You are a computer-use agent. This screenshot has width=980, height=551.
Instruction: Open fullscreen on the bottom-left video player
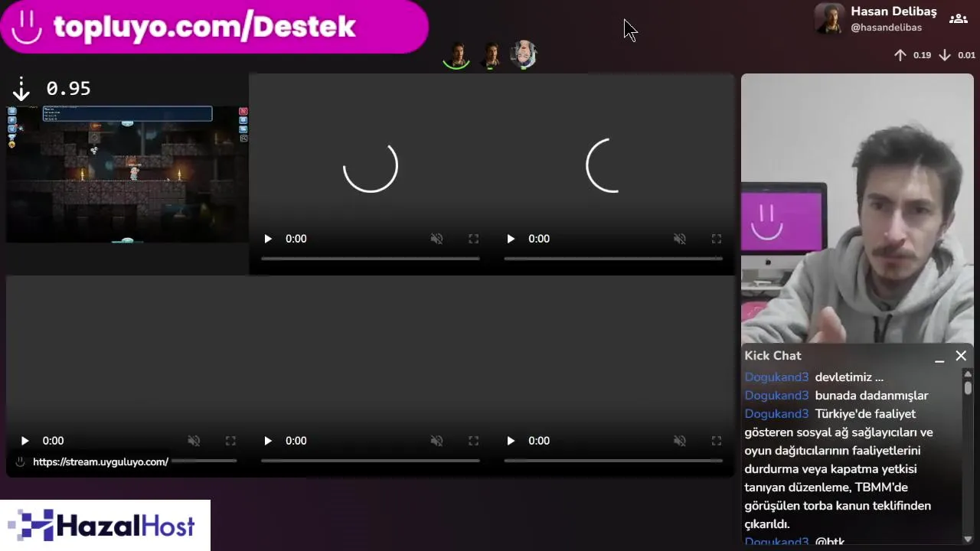pyautogui.click(x=230, y=441)
